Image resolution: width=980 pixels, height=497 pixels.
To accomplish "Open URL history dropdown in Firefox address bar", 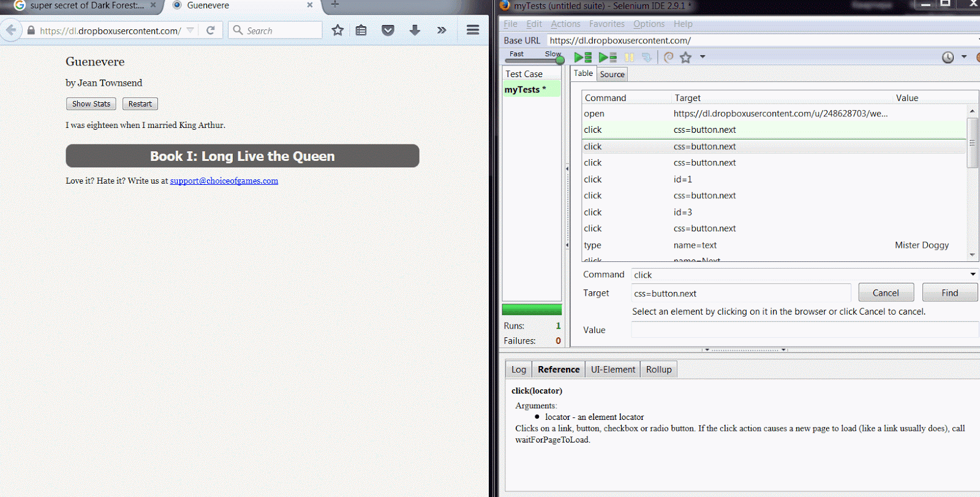I will [x=190, y=30].
